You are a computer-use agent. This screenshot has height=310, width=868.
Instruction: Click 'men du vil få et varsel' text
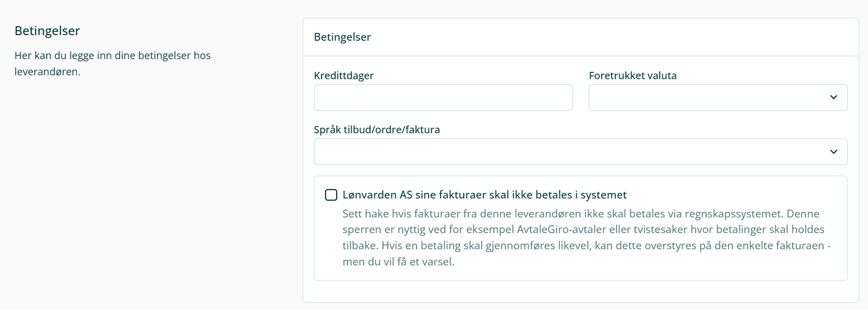[399, 261]
